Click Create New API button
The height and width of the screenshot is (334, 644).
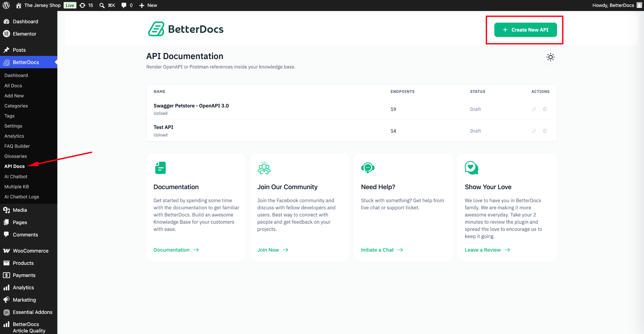coord(525,30)
